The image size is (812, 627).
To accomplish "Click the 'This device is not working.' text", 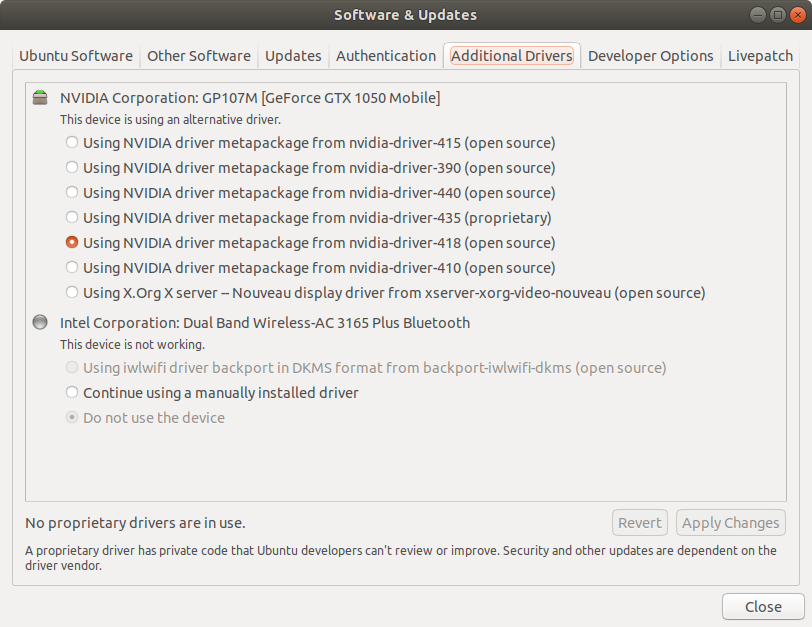I will pos(133,344).
